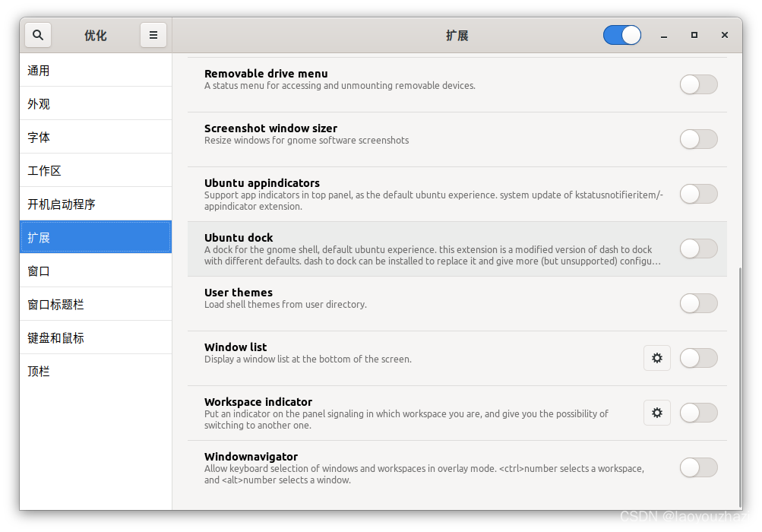Select 顶栏 in the sidebar
This screenshot has height=532, width=762.
[96, 372]
